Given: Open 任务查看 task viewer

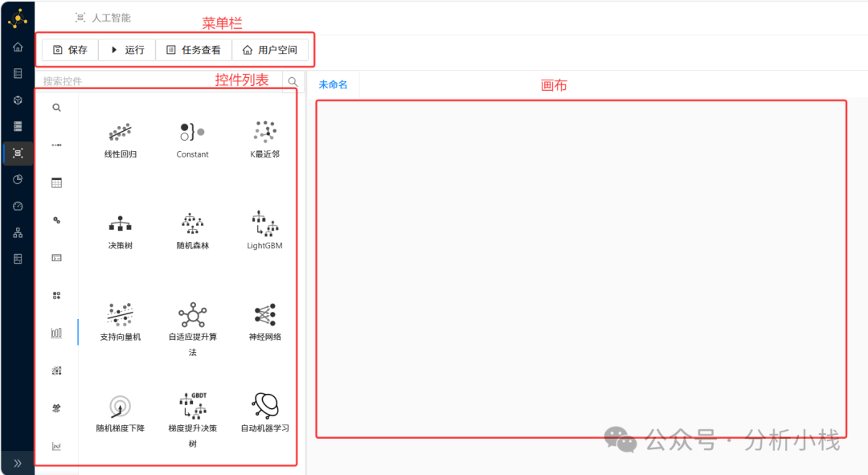Looking at the screenshot, I should (x=194, y=50).
